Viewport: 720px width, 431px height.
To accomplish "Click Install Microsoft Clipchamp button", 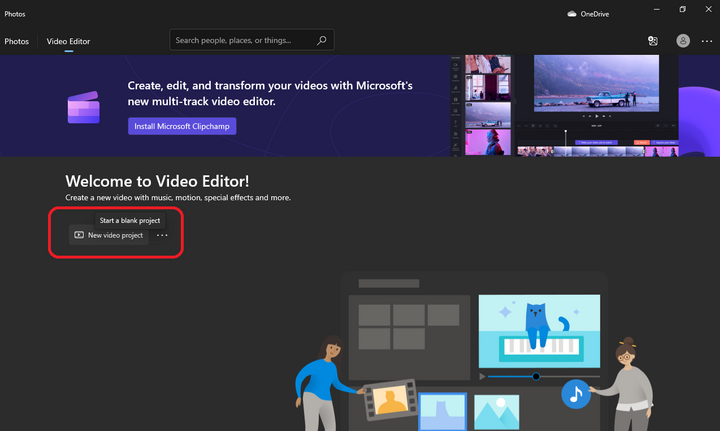I will coord(182,126).
